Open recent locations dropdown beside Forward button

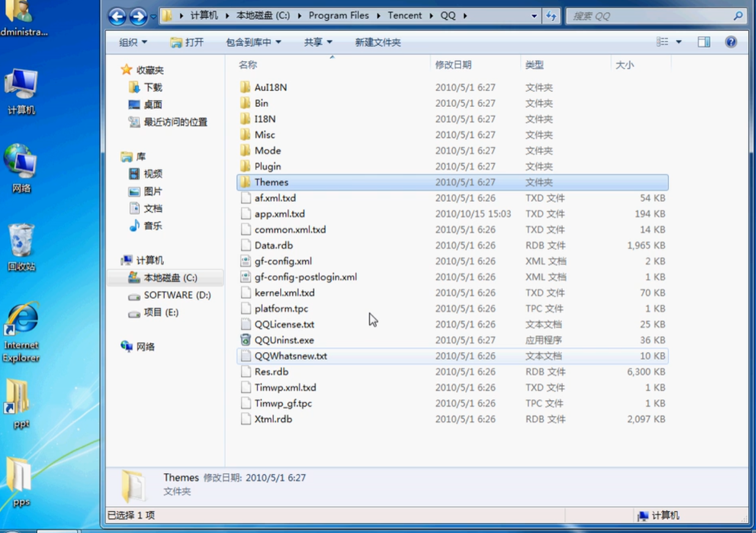(x=153, y=17)
